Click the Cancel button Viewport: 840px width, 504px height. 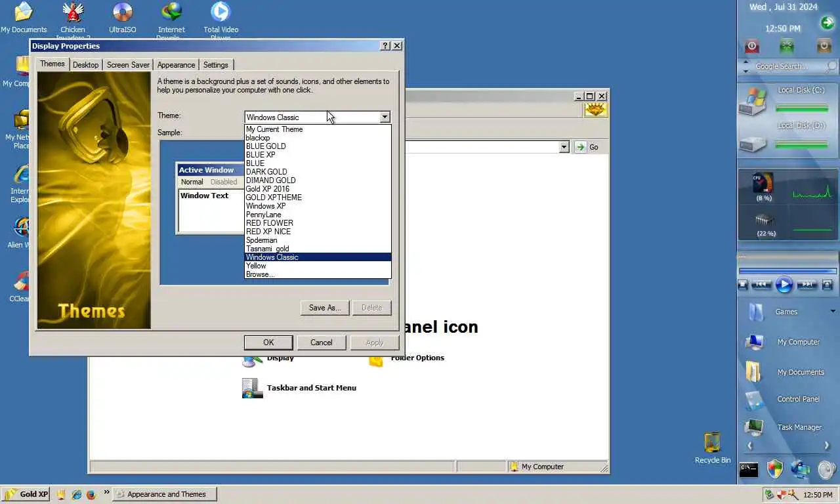point(321,343)
